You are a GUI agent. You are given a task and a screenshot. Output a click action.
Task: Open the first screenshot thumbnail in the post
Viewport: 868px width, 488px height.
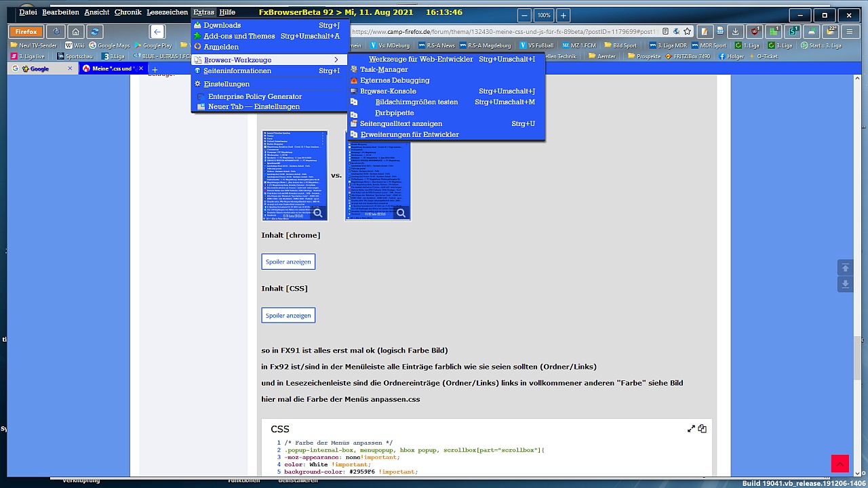tap(295, 175)
